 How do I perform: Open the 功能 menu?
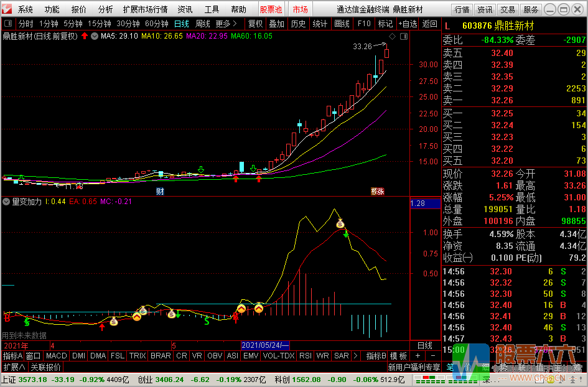click(52, 9)
